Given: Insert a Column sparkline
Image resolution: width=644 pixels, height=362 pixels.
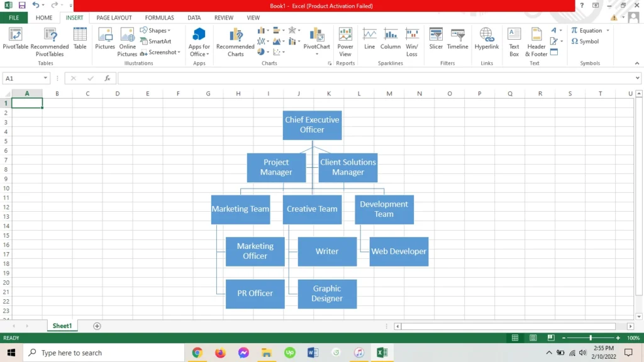Looking at the screenshot, I should pyautogui.click(x=390, y=39).
